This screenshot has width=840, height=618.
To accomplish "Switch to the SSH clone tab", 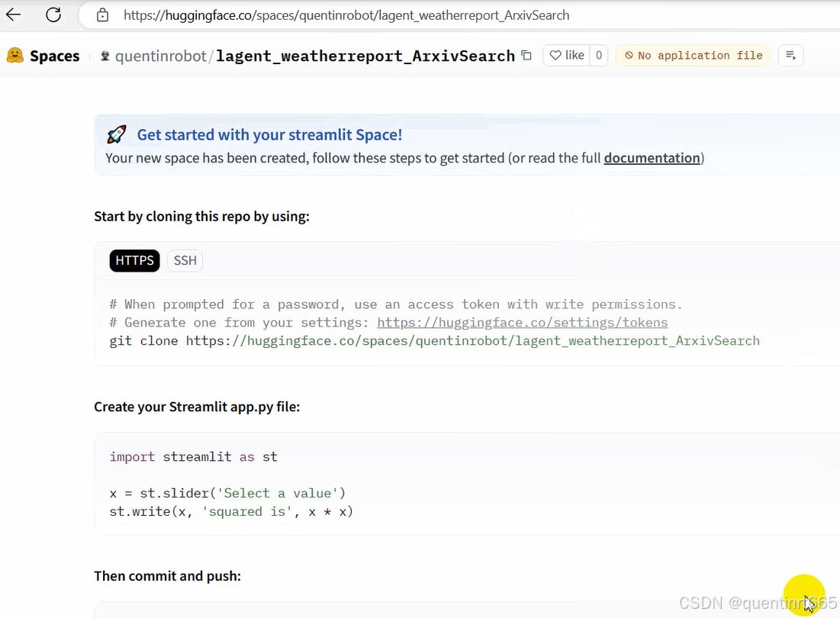I will click(x=185, y=260).
